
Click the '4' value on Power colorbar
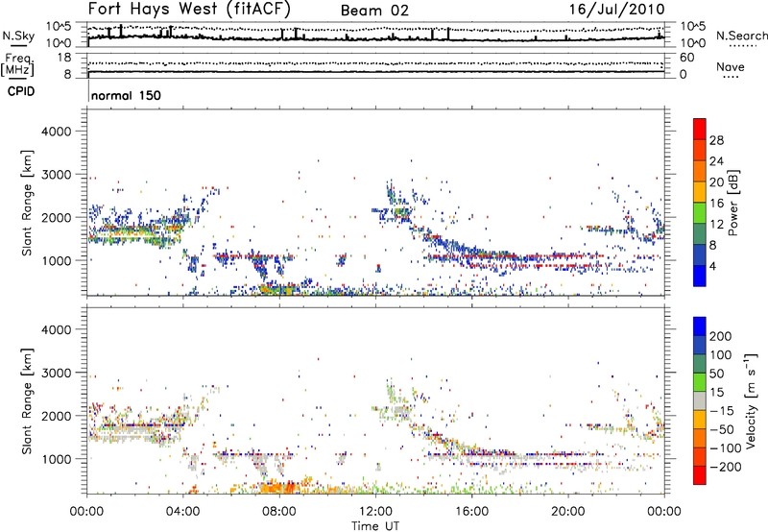tap(712, 266)
